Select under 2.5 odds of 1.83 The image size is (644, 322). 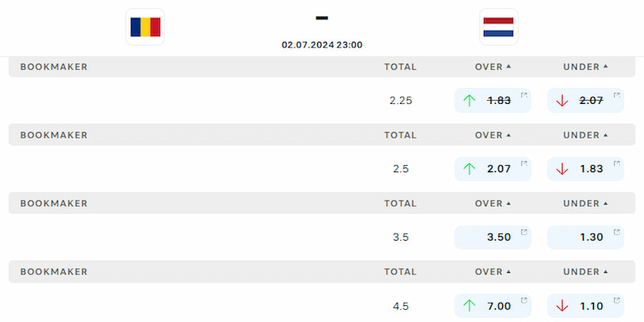585,169
